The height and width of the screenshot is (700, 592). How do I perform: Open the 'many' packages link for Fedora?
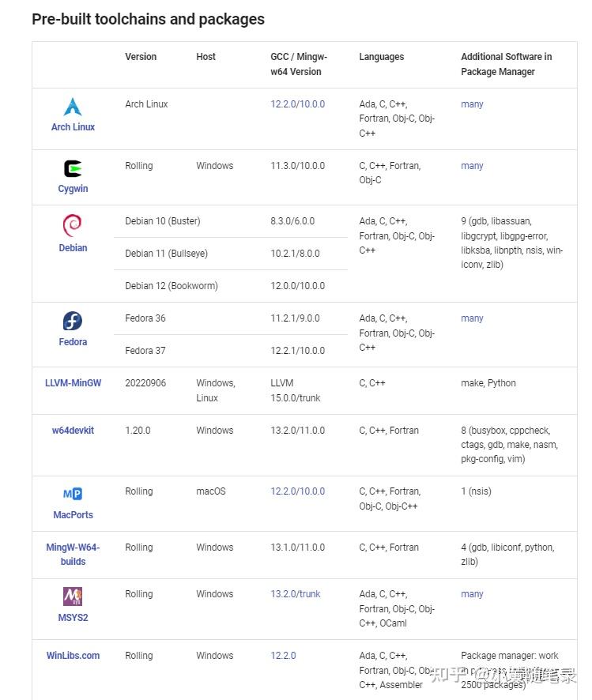(x=472, y=318)
